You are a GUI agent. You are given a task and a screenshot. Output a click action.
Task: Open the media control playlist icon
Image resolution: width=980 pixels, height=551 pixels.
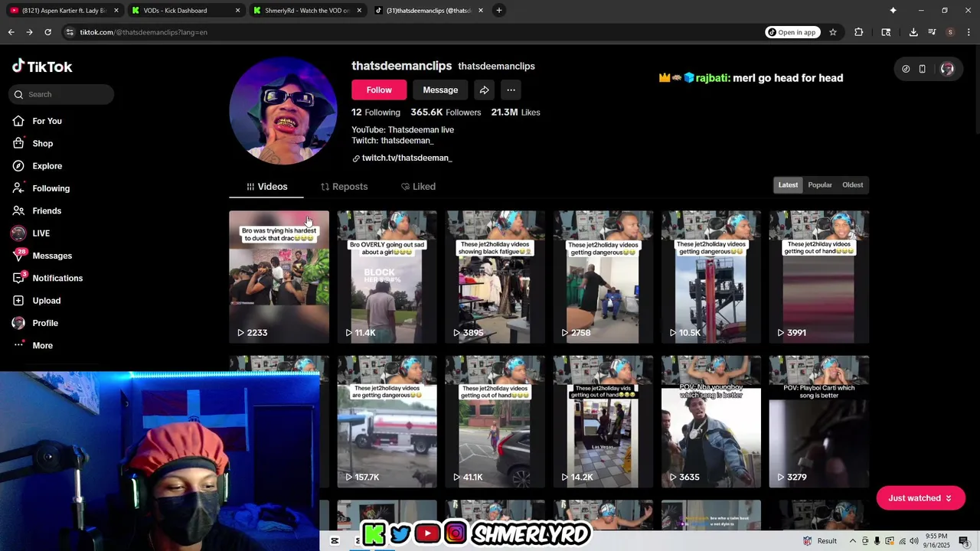pos(932,32)
